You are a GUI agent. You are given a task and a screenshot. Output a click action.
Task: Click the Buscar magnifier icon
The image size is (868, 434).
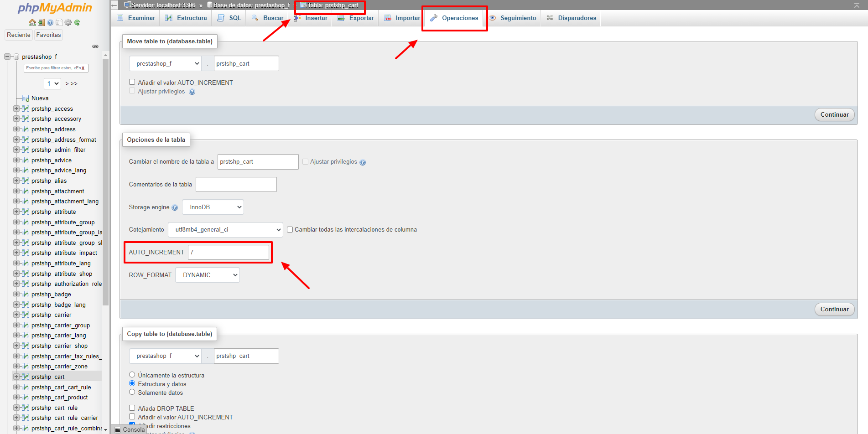coord(255,18)
